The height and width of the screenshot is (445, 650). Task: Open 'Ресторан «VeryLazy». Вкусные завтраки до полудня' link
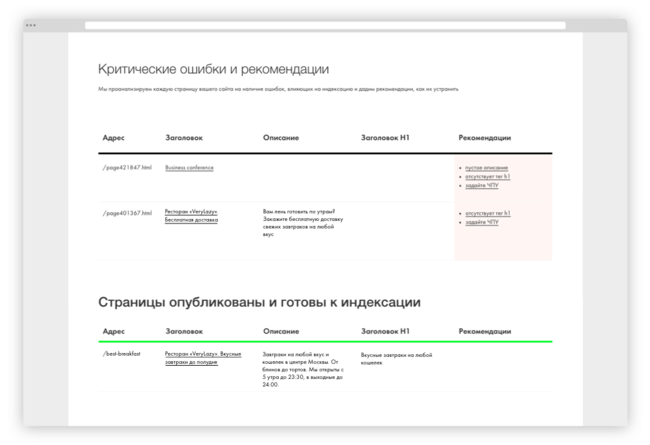point(203,359)
